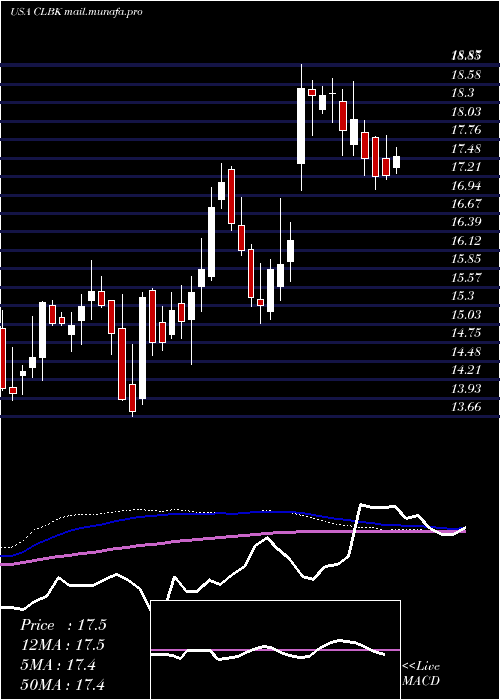The image size is (500, 700).
Task: Click the 15.85 price axis label
Action: click(x=466, y=259)
